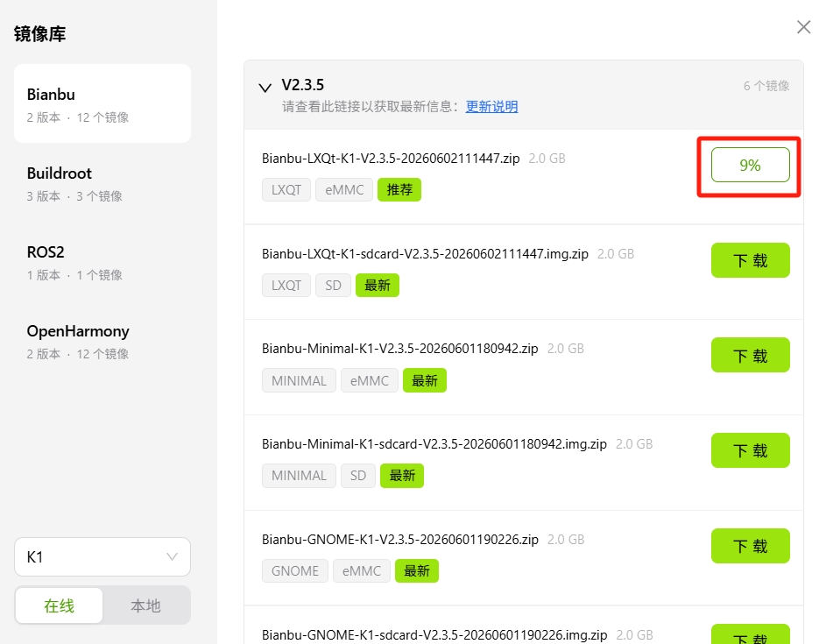Click SD tag on Minimal sdcard row
Screen dimensions: 833x644
pos(358,476)
